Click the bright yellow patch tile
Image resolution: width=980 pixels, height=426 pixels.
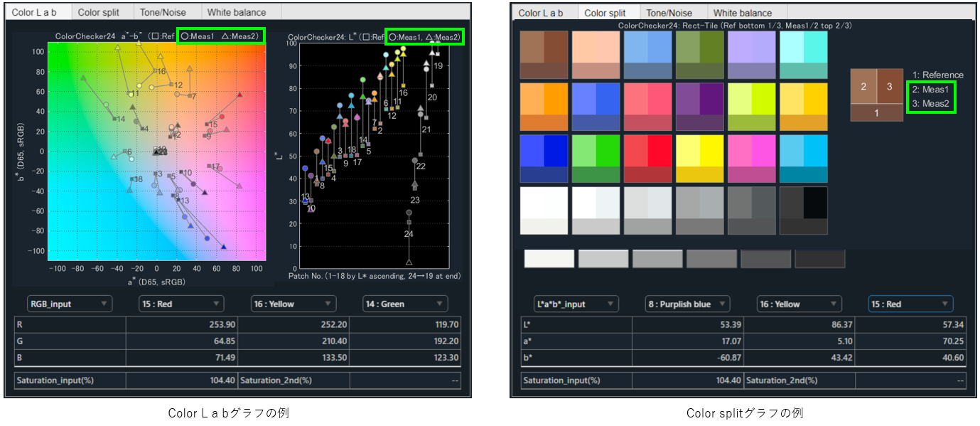tap(699, 159)
